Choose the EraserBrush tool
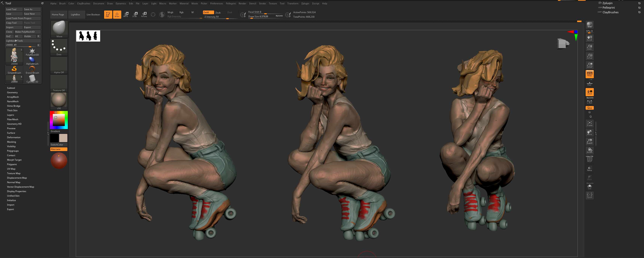Image resolution: width=644 pixels, height=258 pixels. pos(32,69)
